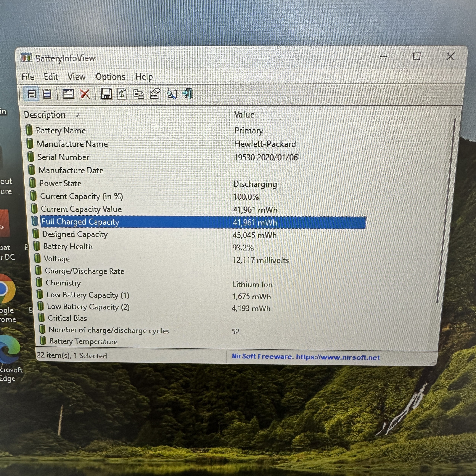The height and width of the screenshot is (476, 476).
Task: Switch to Battery Information view toolbar icon
Action: tap(32, 94)
